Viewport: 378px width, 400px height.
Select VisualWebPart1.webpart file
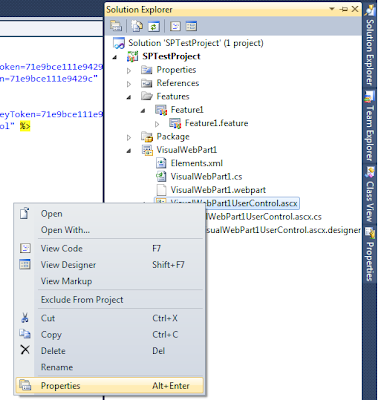(x=218, y=190)
